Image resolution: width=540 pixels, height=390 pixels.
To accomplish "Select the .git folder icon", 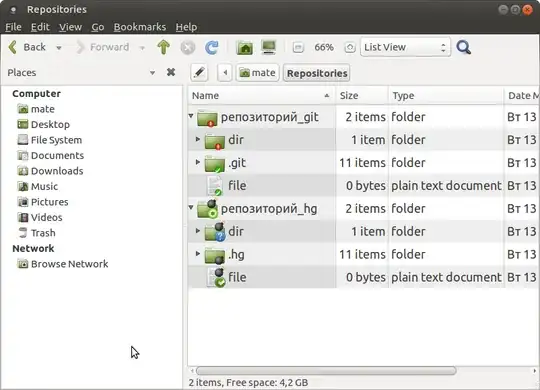I will (x=215, y=164).
